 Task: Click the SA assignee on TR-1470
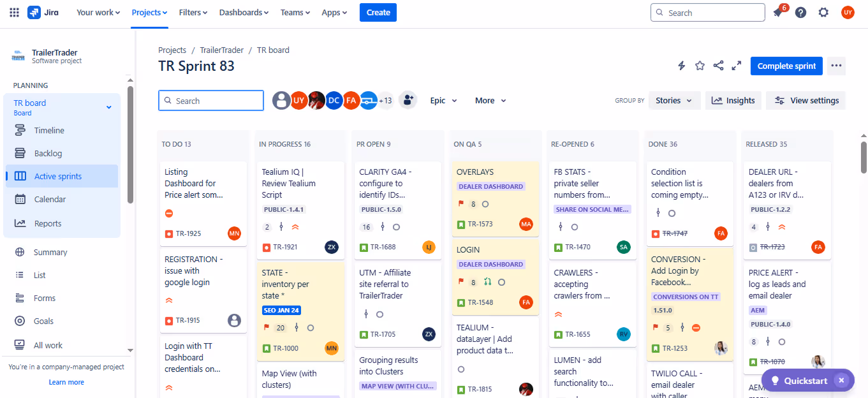(624, 247)
